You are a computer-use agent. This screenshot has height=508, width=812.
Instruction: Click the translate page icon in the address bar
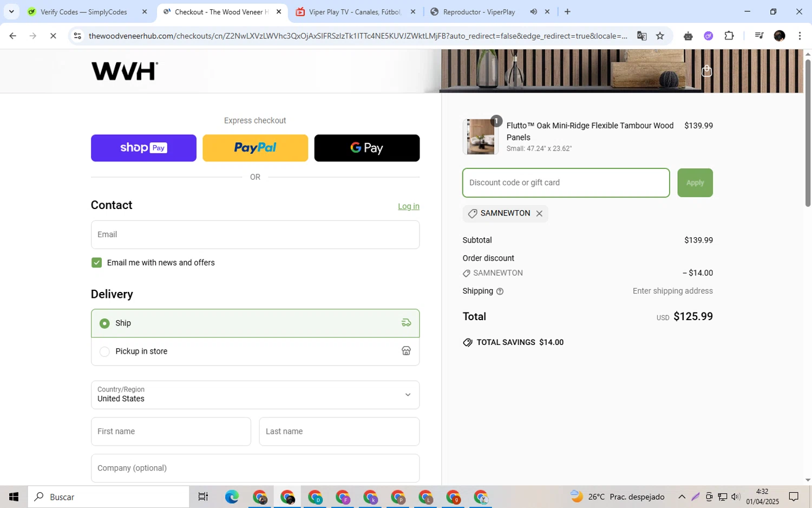point(641,36)
